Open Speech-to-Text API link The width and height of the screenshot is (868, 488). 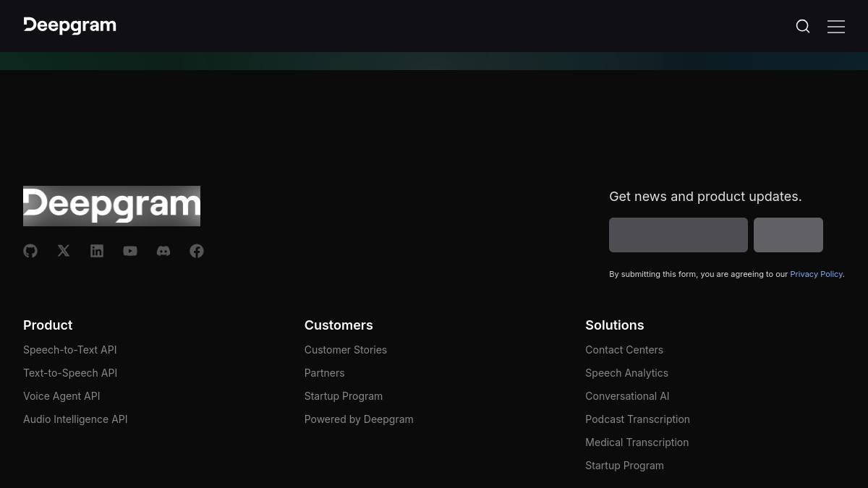(69, 350)
